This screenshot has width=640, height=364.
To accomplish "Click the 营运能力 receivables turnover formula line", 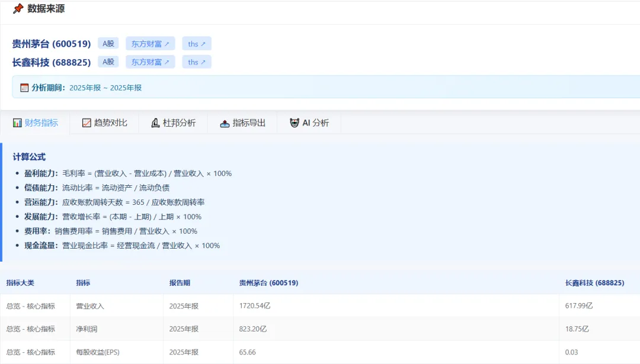I will pyautogui.click(x=114, y=202).
